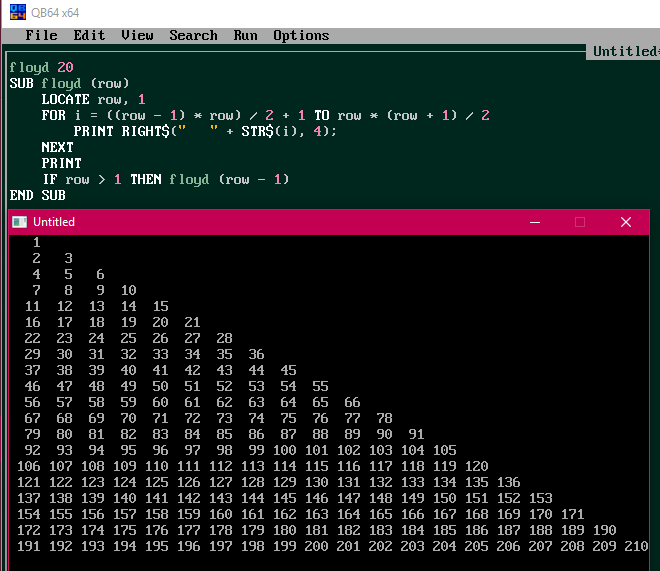
Task: Open the File menu
Action: coord(41,35)
